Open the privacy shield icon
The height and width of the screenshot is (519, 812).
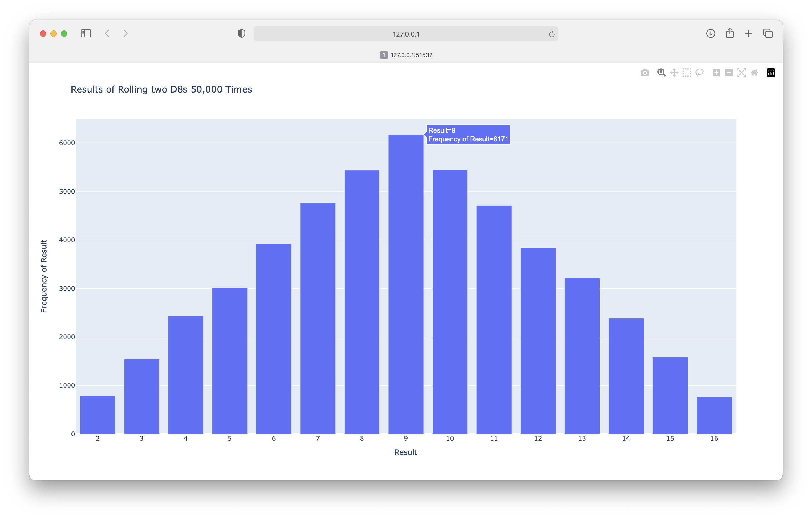241,33
